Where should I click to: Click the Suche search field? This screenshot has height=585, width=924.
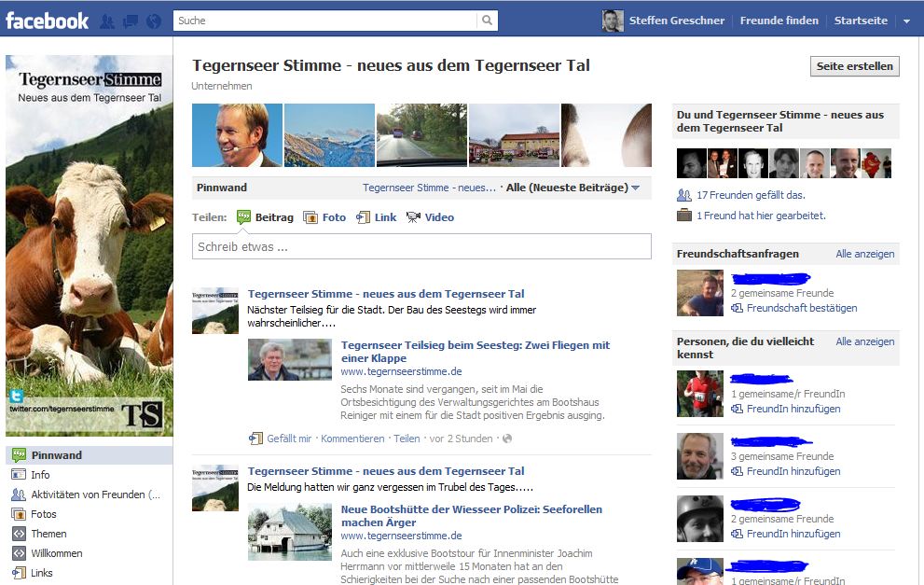pos(325,20)
